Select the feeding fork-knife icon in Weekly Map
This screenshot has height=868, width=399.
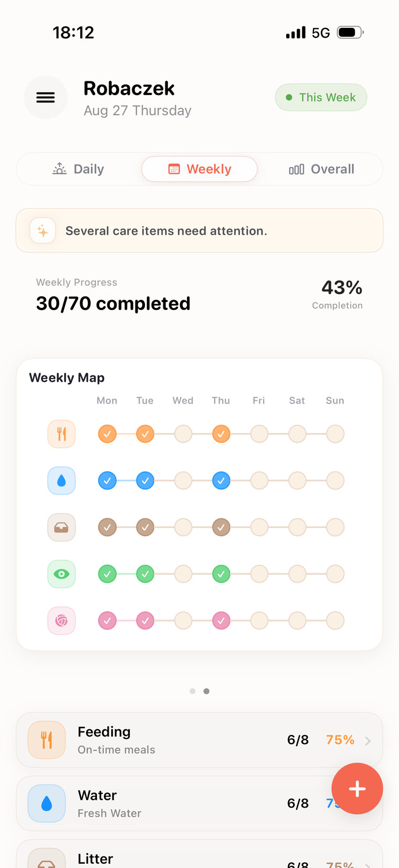(61, 434)
